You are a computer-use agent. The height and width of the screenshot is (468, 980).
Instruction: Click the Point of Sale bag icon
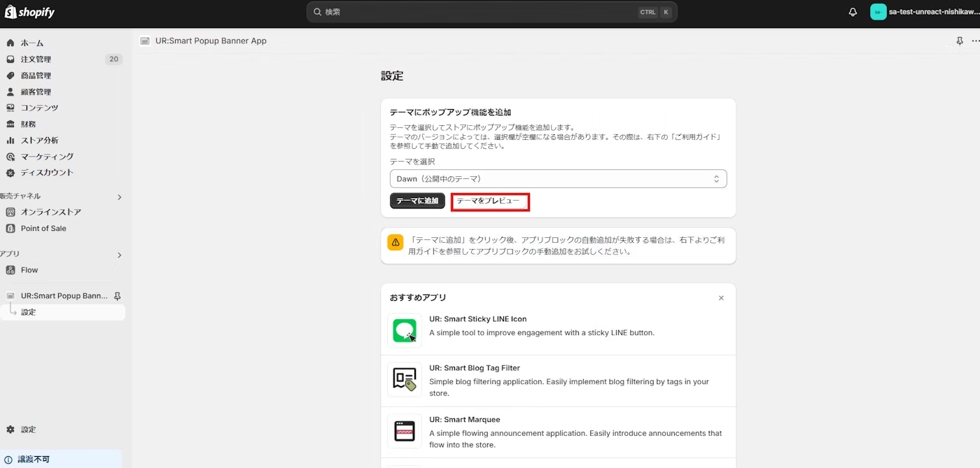(10, 228)
